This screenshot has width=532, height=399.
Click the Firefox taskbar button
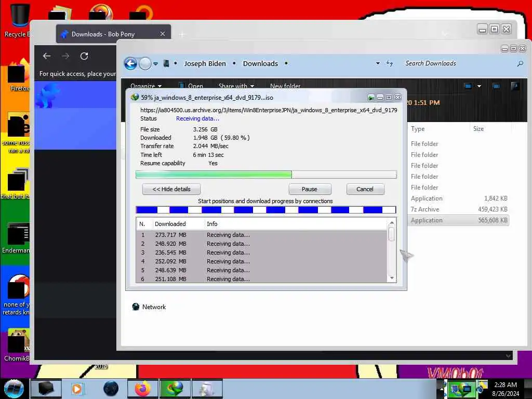143,389
